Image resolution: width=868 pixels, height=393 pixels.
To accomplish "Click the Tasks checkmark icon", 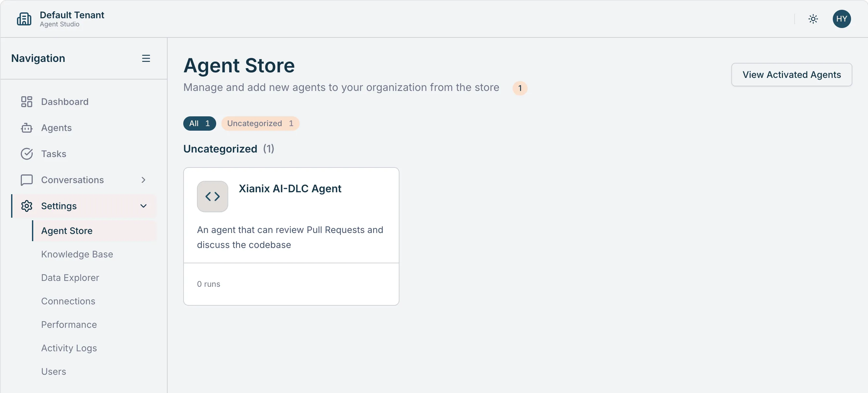I will coord(27,154).
